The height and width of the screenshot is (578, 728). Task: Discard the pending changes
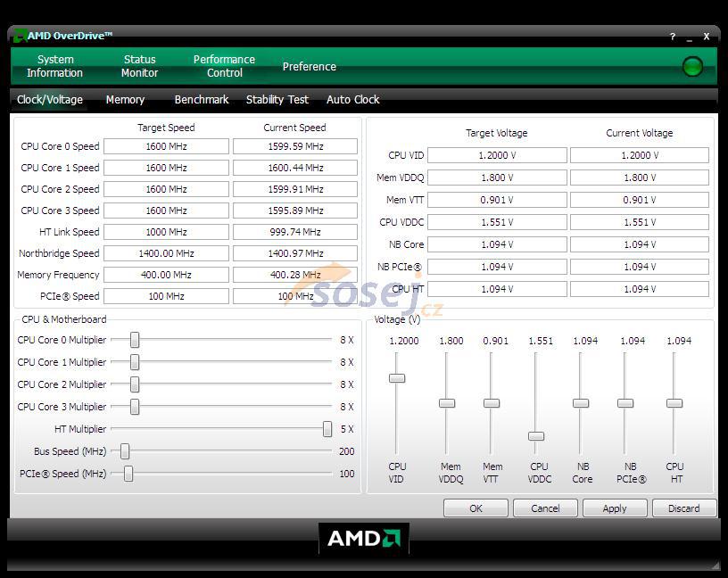684,508
